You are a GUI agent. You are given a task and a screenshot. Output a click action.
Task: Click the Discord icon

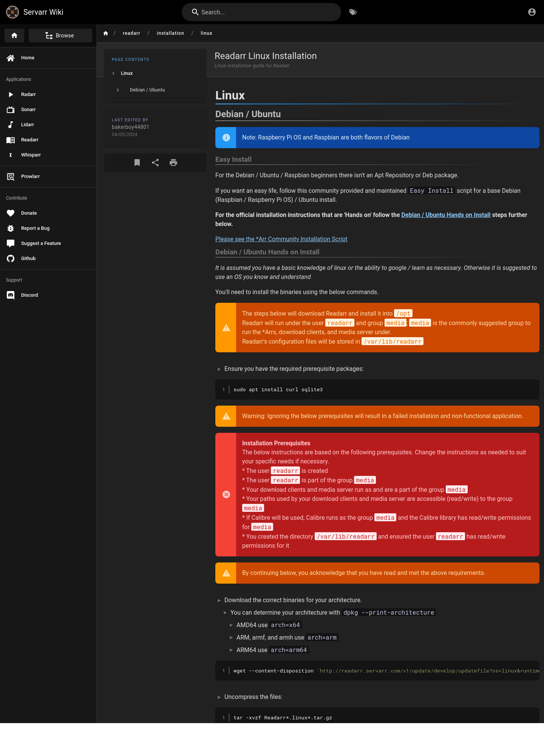click(x=11, y=295)
